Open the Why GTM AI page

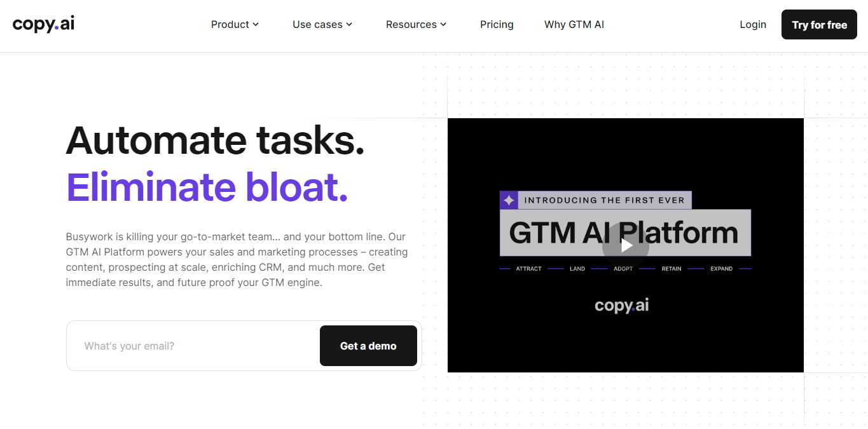coord(574,25)
